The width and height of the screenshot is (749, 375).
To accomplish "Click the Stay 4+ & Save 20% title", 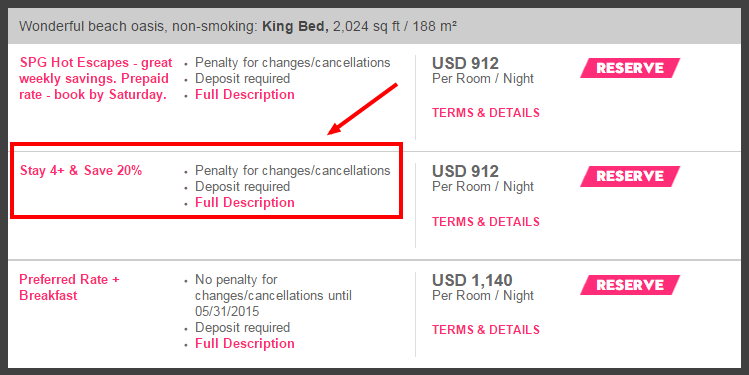I will pyautogui.click(x=81, y=171).
